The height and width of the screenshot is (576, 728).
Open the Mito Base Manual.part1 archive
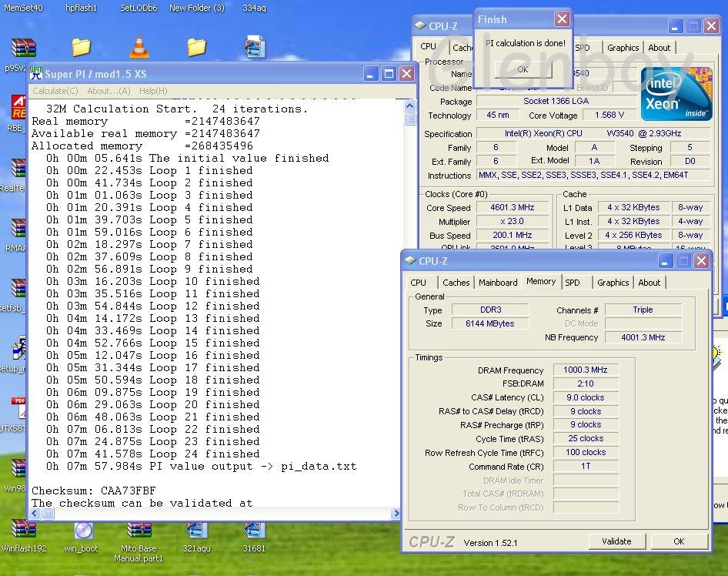pos(139,530)
